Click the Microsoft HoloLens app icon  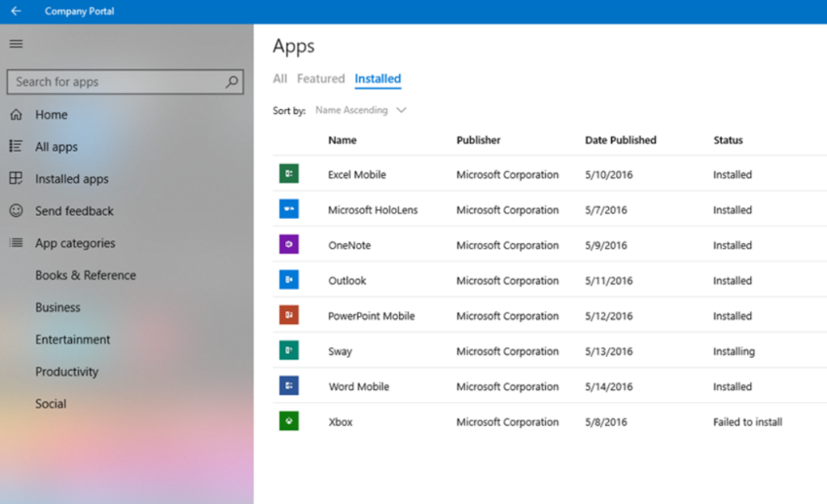(289, 208)
